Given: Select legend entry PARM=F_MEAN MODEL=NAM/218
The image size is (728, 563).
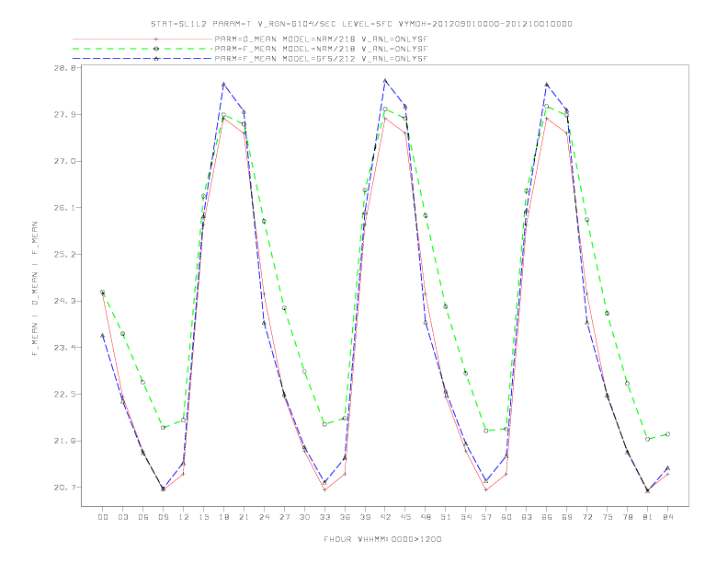Looking at the screenshot, I should (x=321, y=49).
